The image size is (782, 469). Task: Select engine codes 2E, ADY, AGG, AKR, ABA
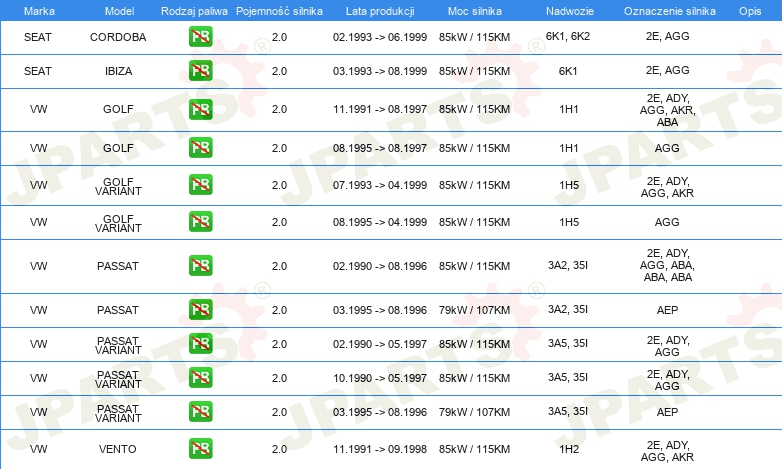[x=667, y=110]
